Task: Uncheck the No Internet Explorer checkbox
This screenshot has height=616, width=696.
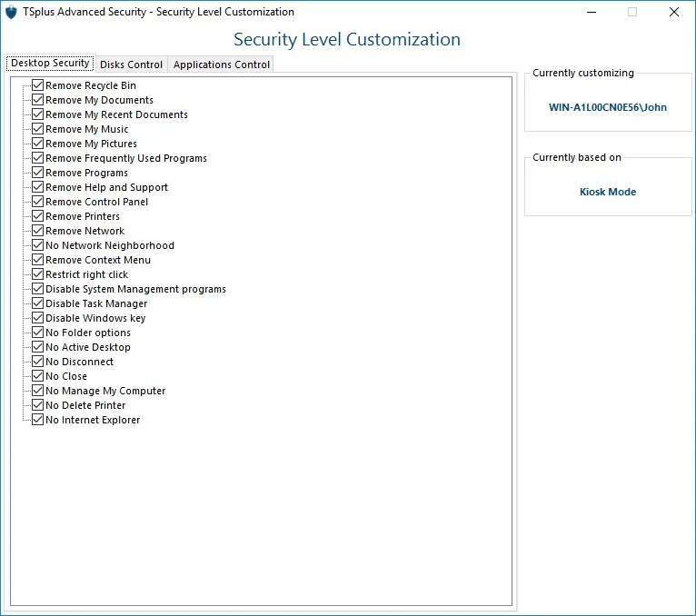Action: 38,420
